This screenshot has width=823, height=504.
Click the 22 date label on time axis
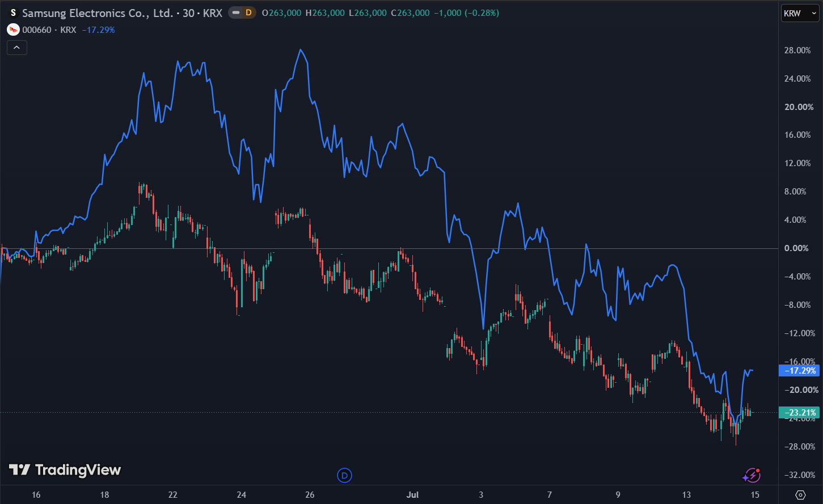point(173,495)
